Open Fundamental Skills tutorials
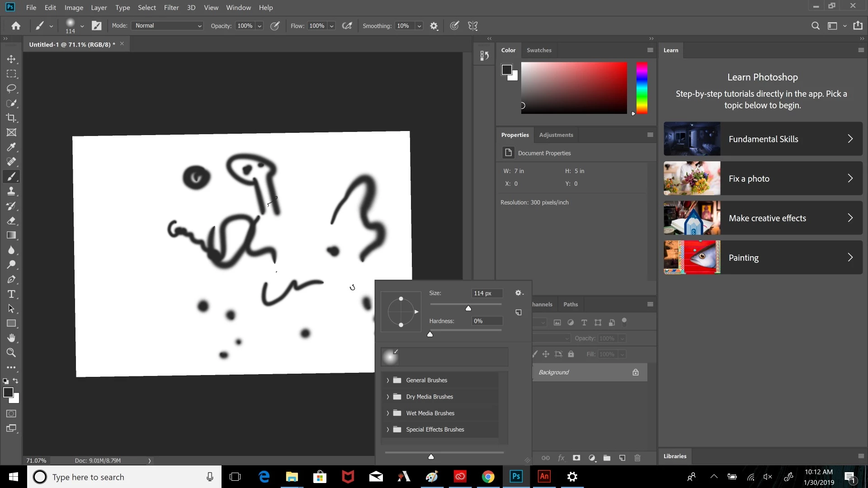Screen dimensions: 868x488 click(763, 139)
